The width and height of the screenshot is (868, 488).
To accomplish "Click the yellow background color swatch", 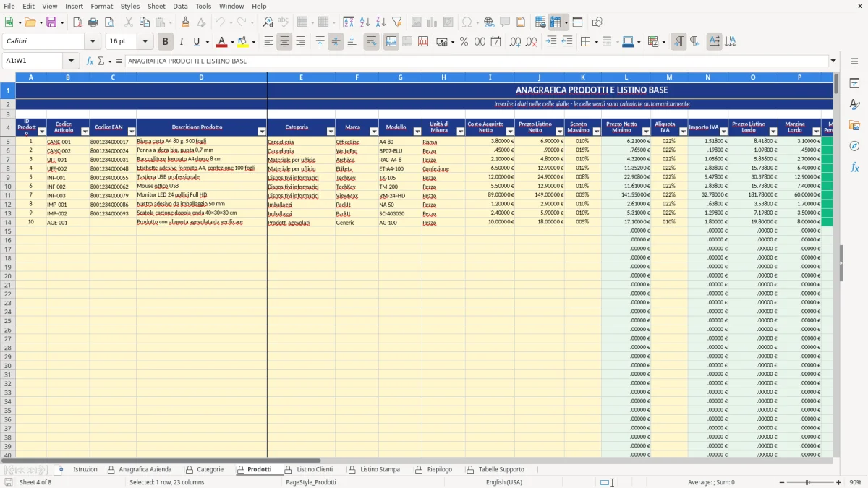I will 242,42.
